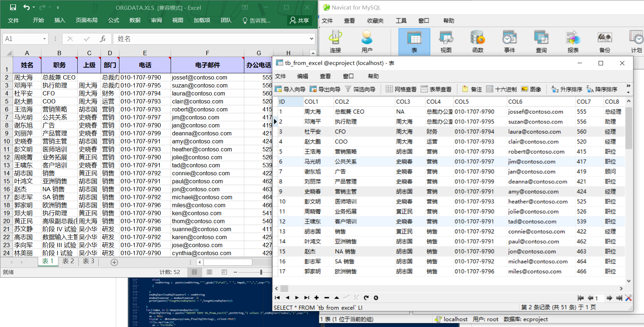Open the 页面布局 ribbon tab
The image size is (644, 327).
(x=86, y=20)
